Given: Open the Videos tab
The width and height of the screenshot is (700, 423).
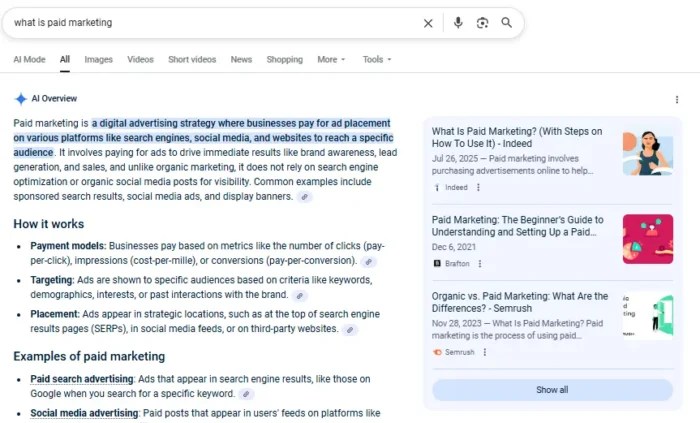Looking at the screenshot, I should [x=140, y=59].
